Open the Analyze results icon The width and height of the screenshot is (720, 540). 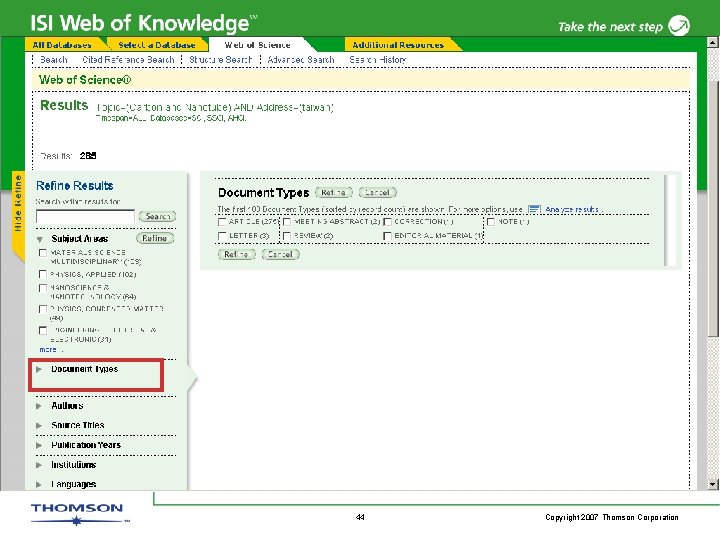[x=534, y=209]
